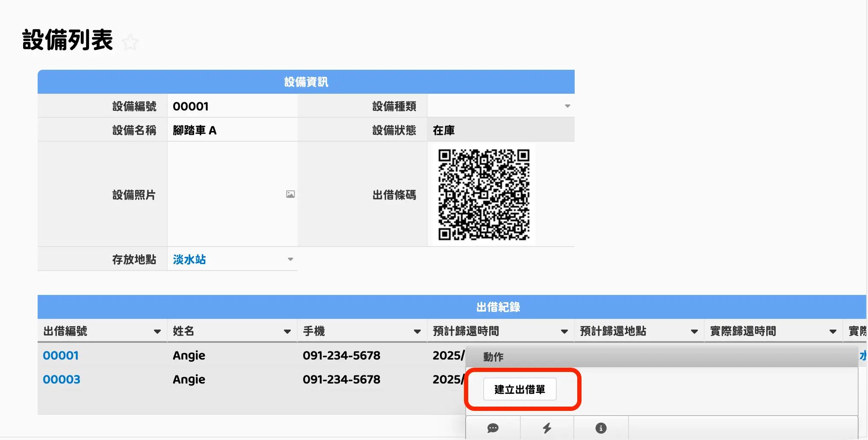Open the comment bubble icon tab
Screen dimensions: 868x440
(493, 428)
